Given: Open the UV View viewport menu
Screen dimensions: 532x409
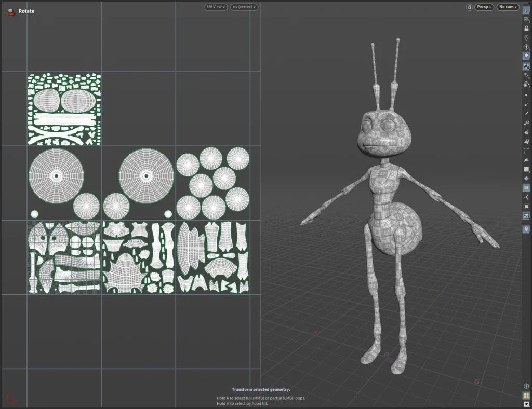Looking at the screenshot, I should [x=216, y=7].
